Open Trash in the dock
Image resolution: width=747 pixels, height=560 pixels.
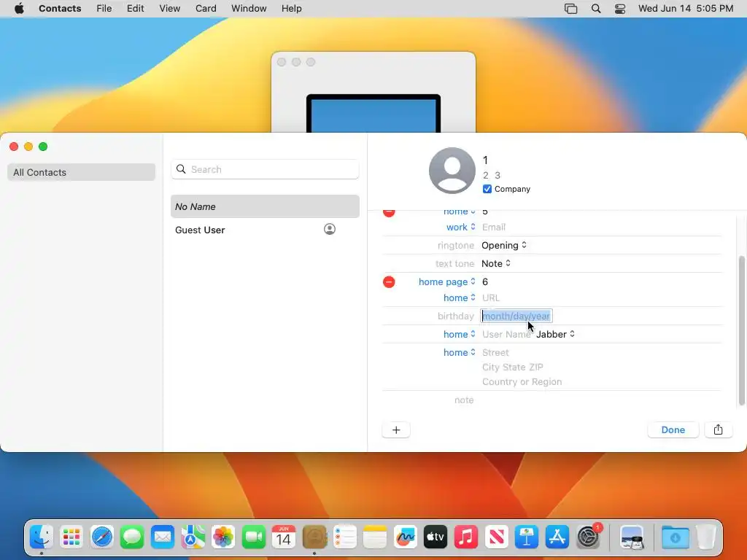tap(706, 537)
